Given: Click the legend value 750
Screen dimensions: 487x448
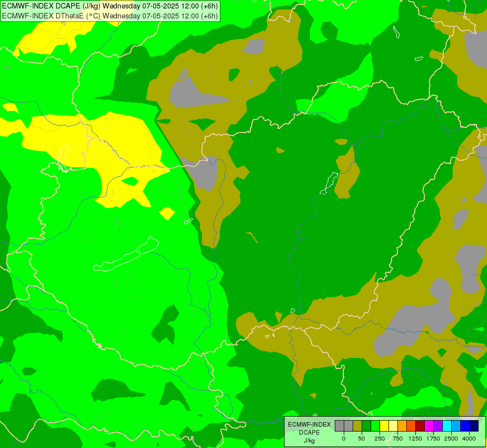Looking at the screenshot, I should tap(397, 439).
